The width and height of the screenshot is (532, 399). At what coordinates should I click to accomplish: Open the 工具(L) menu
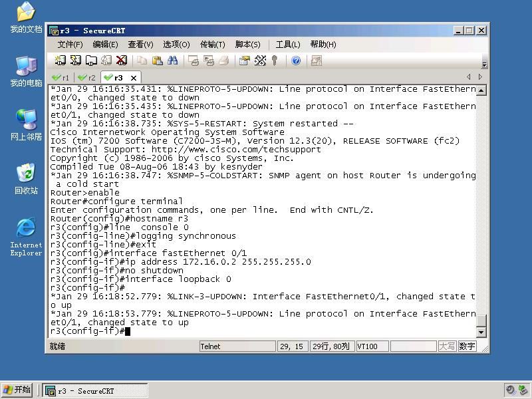[288, 45]
